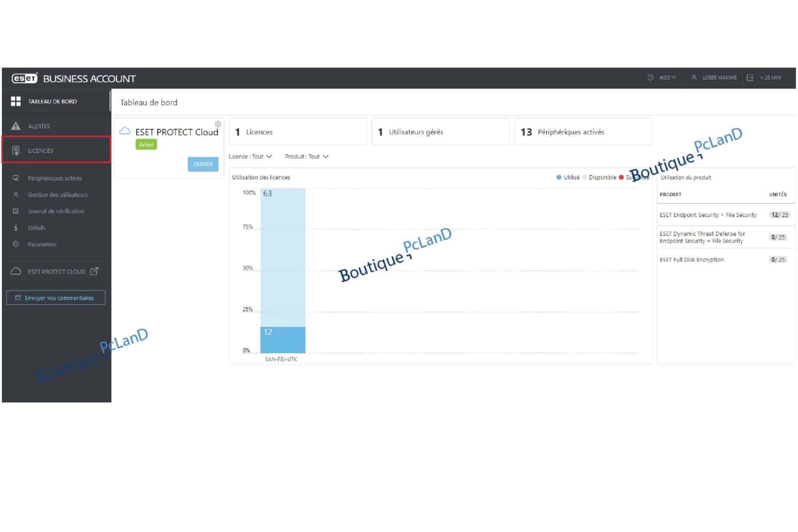
Task: Click the UNITÉS column header
Action: coord(778,194)
